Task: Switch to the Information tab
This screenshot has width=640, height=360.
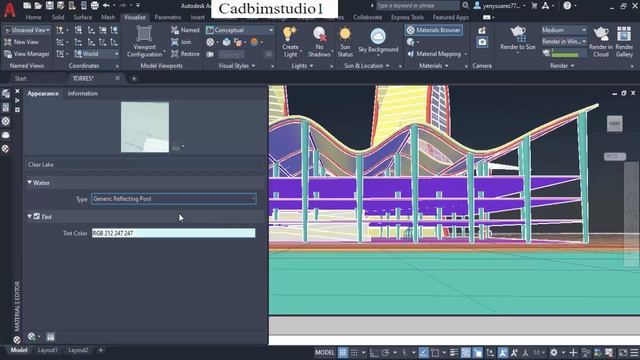Action: 82,93
